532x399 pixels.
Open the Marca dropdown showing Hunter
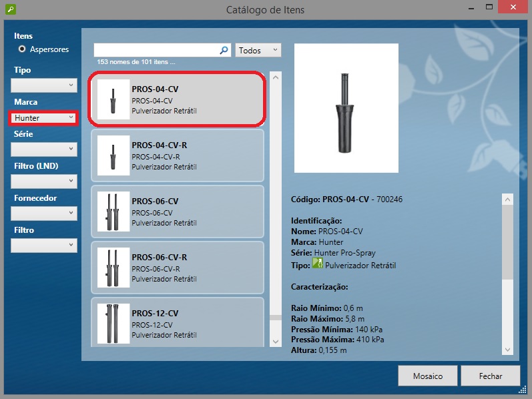pyautogui.click(x=44, y=118)
